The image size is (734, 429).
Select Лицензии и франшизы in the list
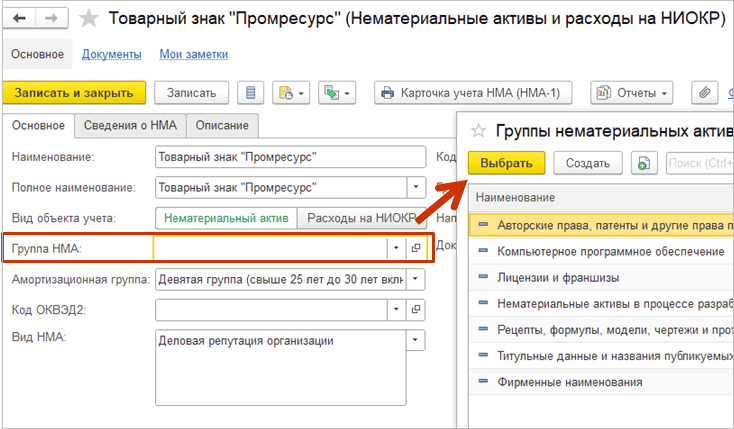pyautogui.click(x=558, y=278)
